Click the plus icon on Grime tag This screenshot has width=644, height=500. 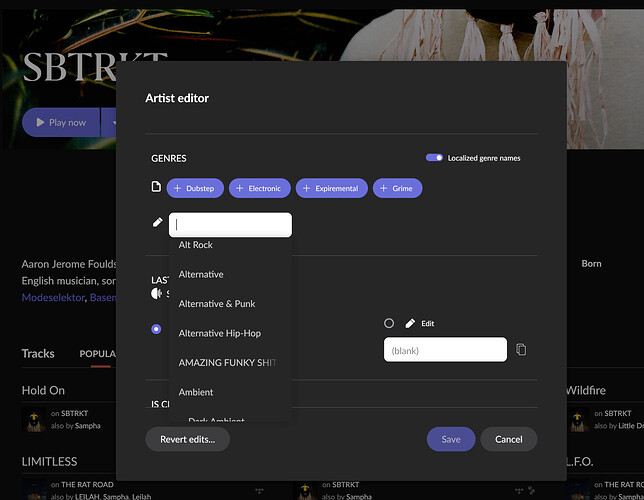383,188
